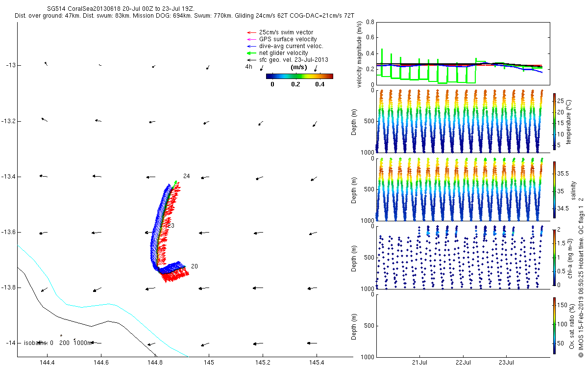The image size is (588, 368).
Task: Click the 0.4 tick under the velocity colorbar
Action: coord(319,84)
